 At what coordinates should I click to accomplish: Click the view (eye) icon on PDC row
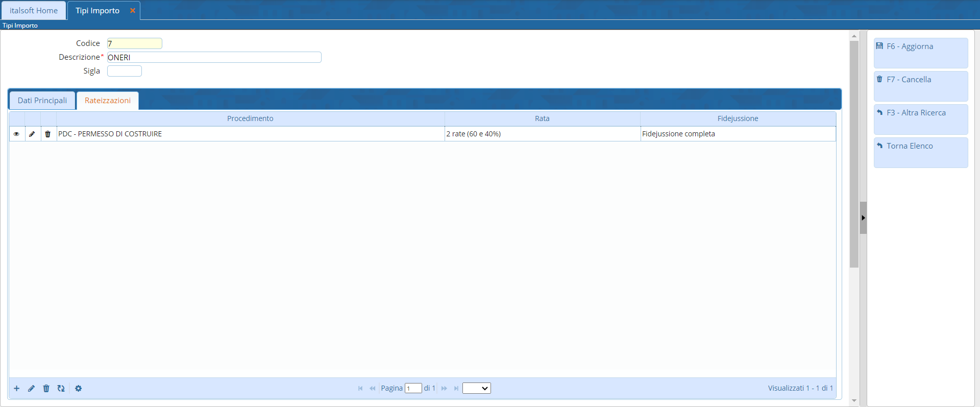click(16, 134)
